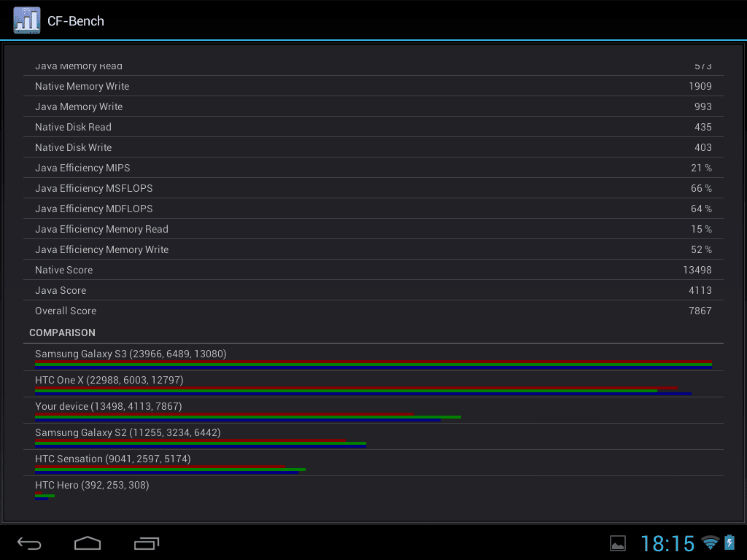Select the Native Disk Write row
This screenshot has width=747, height=560.
pos(373,147)
